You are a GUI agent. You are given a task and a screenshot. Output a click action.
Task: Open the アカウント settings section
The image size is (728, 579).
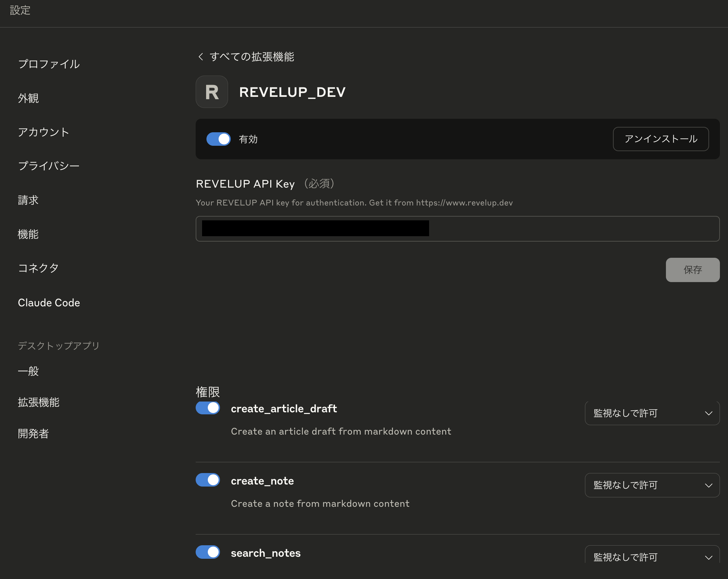(x=44, y=132)
